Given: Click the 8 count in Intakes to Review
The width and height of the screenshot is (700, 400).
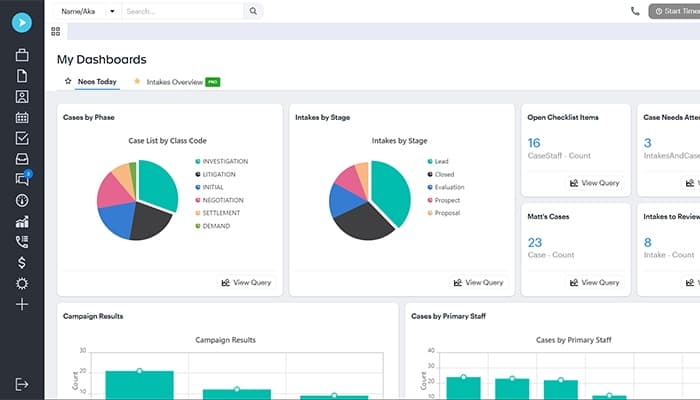Looking at the screenshot, I should 647,242.
